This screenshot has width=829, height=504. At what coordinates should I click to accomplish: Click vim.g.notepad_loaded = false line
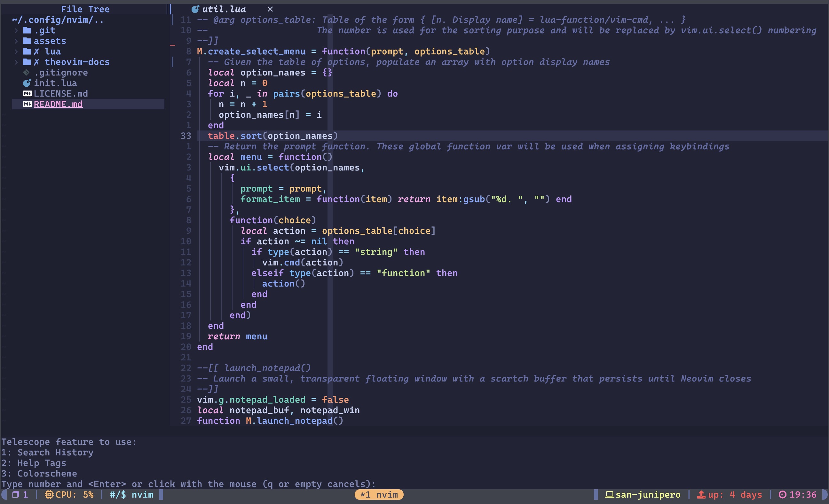click(273, 400)
